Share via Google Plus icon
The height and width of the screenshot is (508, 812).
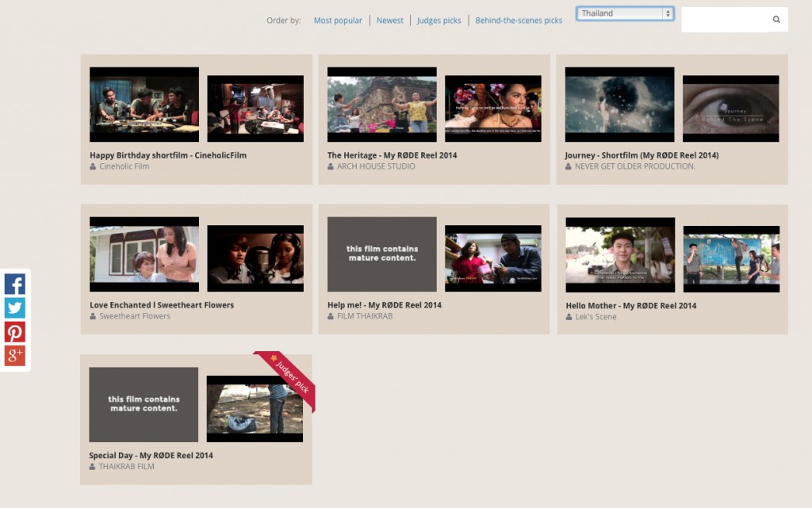[x=14, y=356]
